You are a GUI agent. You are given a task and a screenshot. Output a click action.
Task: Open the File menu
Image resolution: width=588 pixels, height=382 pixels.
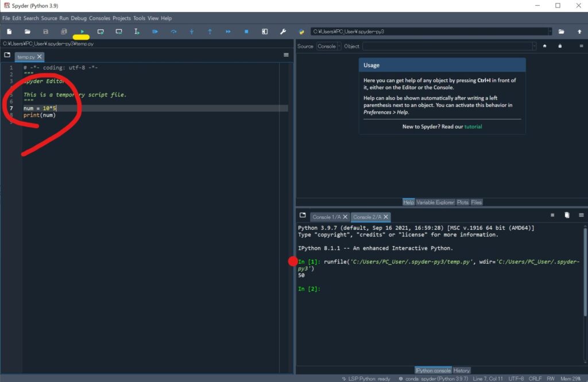pos(6,18)
